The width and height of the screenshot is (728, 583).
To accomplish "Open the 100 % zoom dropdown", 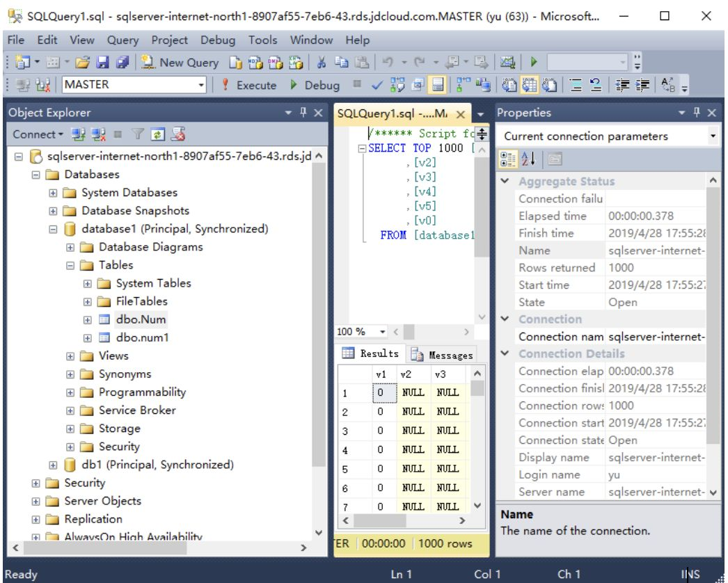I will tap(383, 331).
